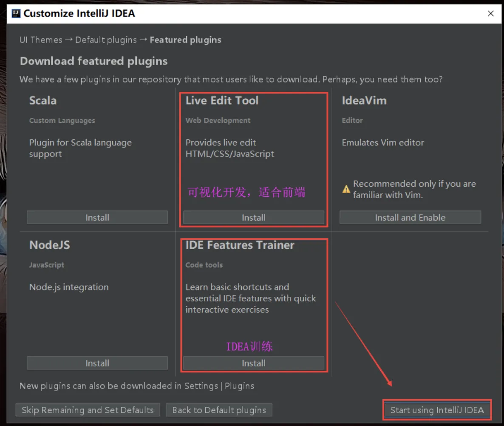Go back with Back to Default plugins button
This screenshot has width=504, height=426.
click(x=219, y=410)
